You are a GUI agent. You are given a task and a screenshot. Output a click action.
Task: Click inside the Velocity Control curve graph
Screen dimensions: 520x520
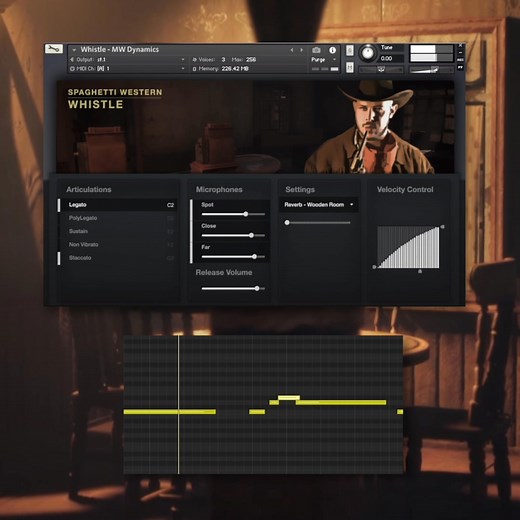tap(409, 247)
